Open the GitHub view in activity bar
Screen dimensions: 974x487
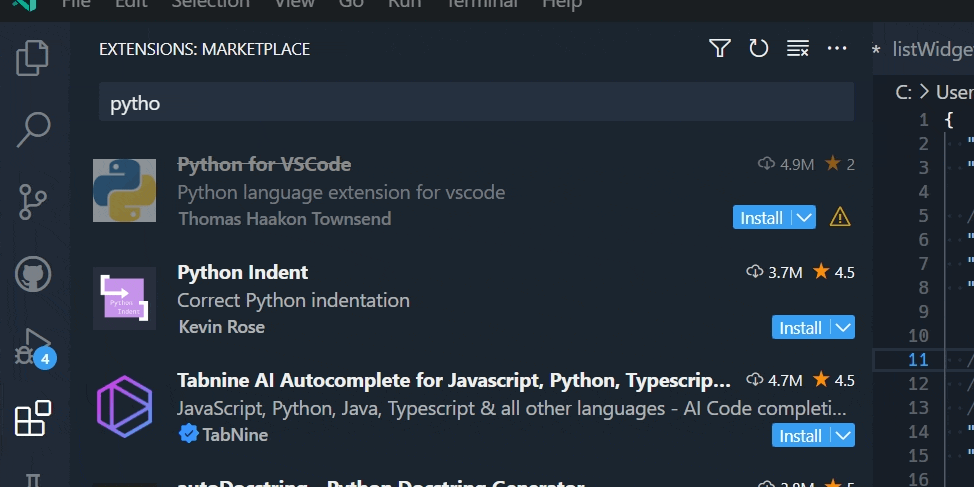pos(32,274)
